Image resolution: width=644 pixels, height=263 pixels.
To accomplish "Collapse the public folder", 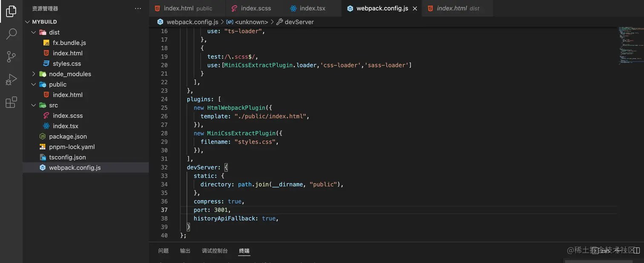I will tap(34, 84).
